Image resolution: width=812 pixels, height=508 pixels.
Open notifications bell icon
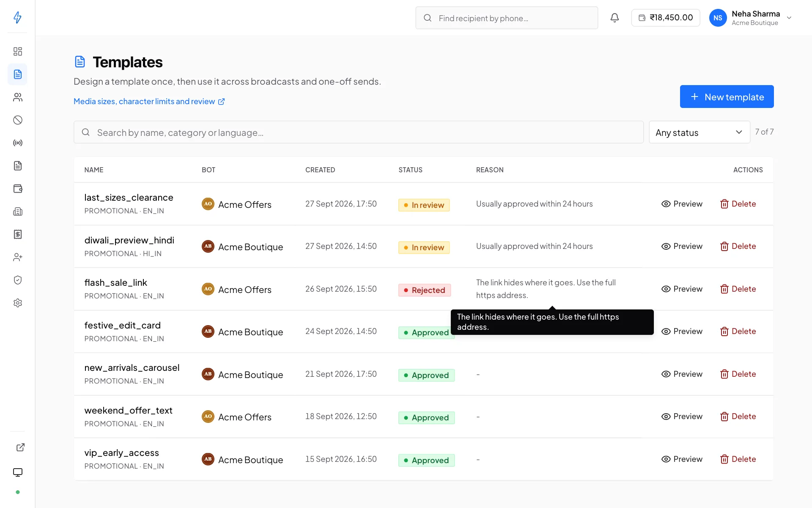(614, 18)
